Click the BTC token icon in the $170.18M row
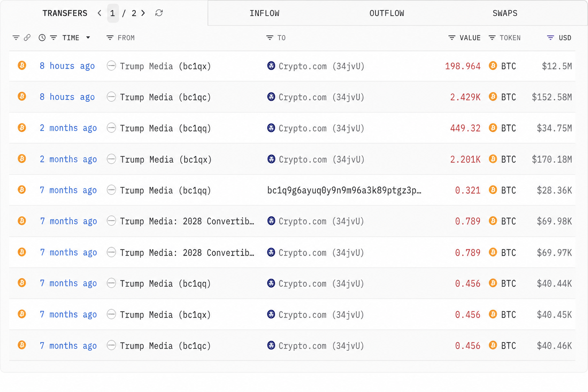Screen dimensions: 588x392 click(x=493, y=159)
